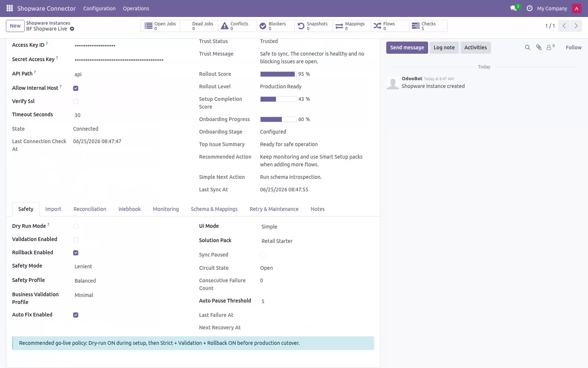
Task: Open the apps grid menu icon
Action: pyautogui.click(x=10, y=8)
